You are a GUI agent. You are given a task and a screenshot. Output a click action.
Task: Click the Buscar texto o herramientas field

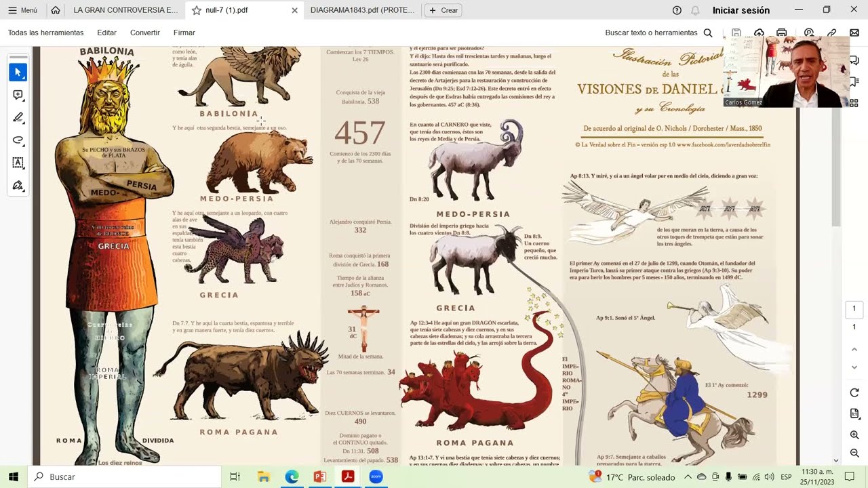tap(651, 33)
